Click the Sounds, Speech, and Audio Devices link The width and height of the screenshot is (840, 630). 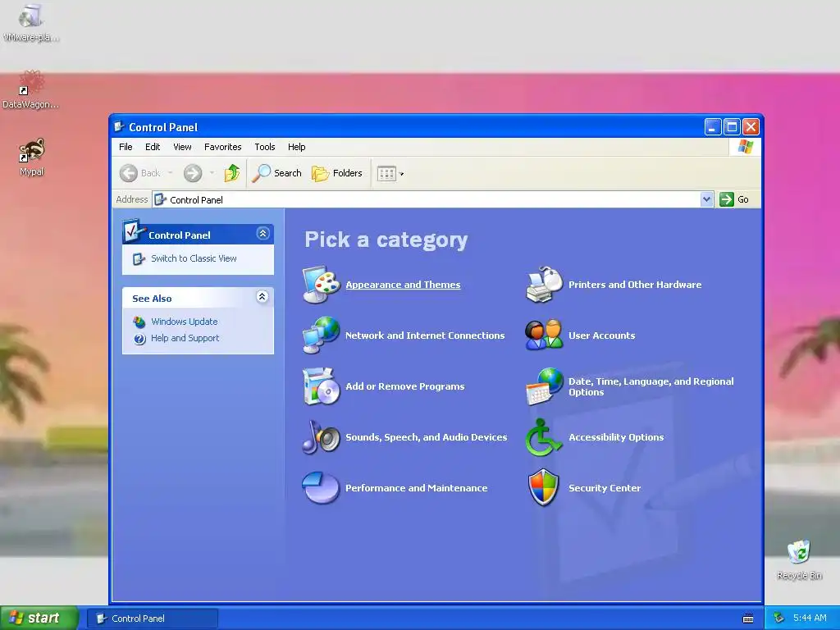tap(426, 438)
